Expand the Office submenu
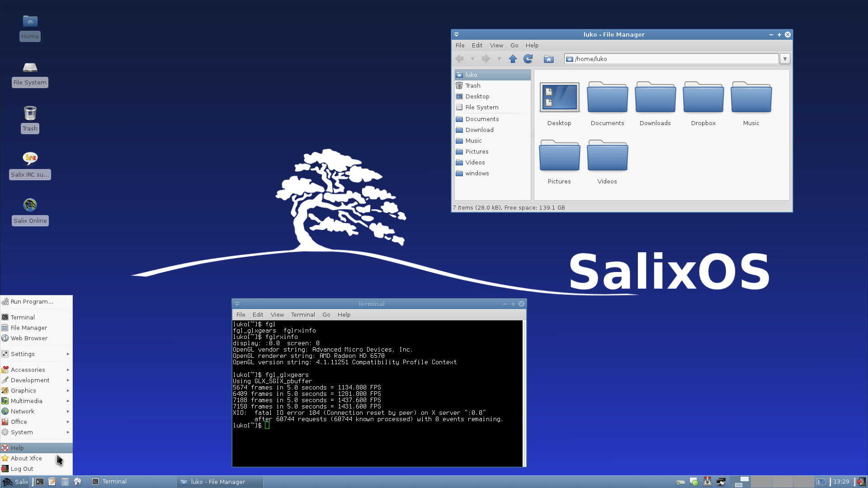The height and width of the screenshot is (488, 868). point(36,422)
